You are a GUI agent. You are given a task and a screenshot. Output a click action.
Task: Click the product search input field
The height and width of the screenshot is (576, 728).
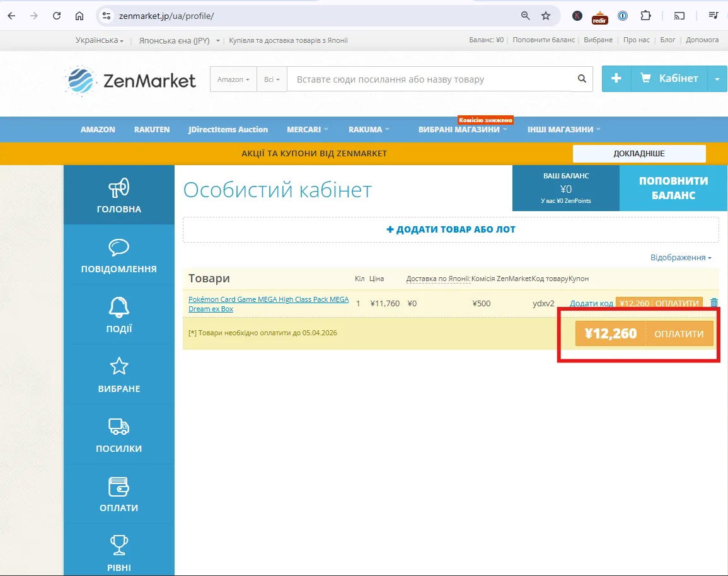coord(429,79)
